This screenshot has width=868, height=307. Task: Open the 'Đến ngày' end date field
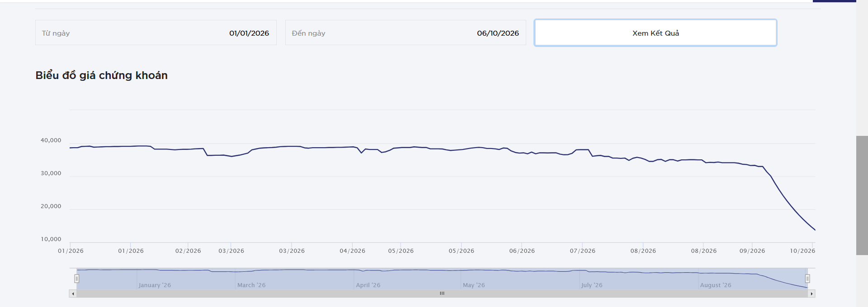click(406, 33)
